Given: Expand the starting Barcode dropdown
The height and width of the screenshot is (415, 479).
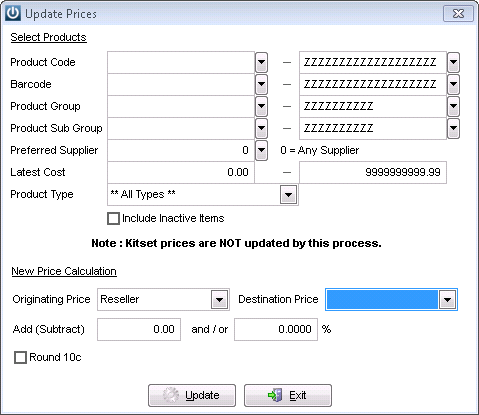Looking at the screenshot, I should pyautogui.click(x=261, y=84).
